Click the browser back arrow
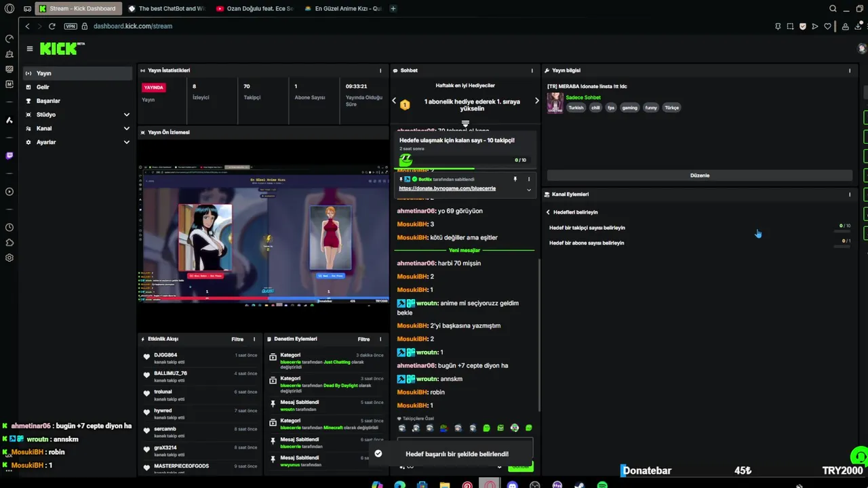The width and height of the screenshot is (868, 488). tap(27, 26)
